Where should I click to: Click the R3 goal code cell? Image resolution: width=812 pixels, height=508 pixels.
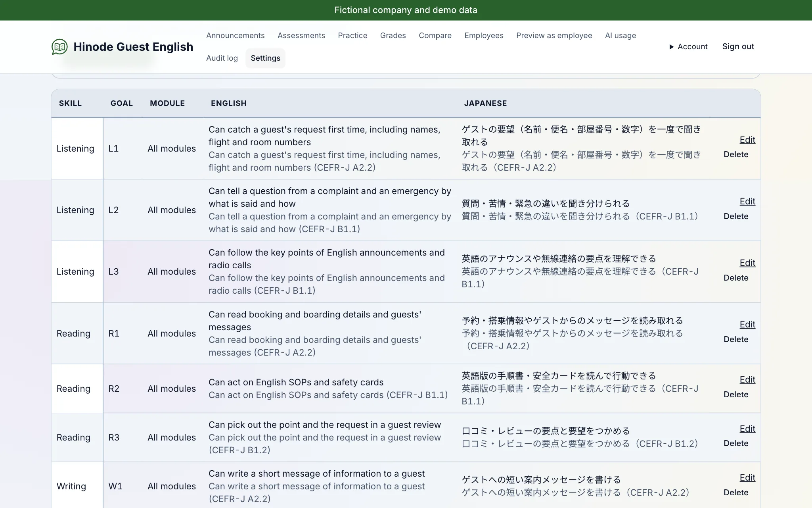pos(123,437)
